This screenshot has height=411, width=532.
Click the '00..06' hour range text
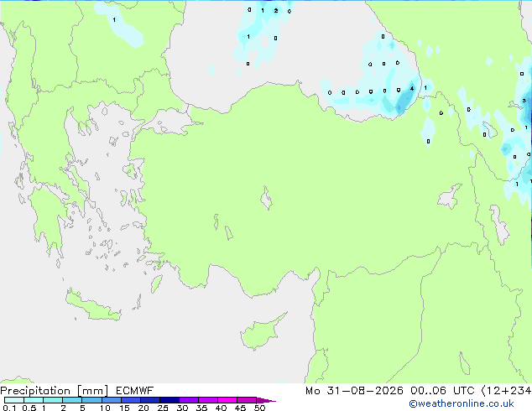point(428,391)
